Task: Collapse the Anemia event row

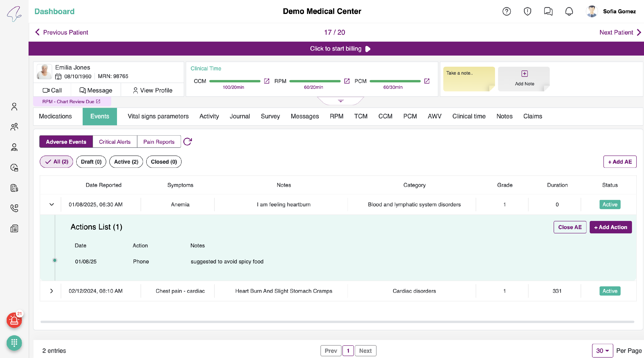Action: pos(52,204)
